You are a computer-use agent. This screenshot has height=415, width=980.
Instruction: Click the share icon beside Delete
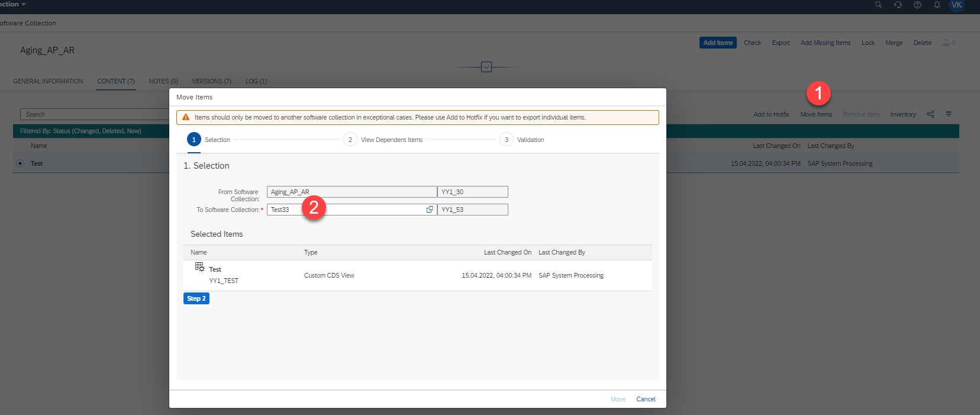tap(946, 43)
